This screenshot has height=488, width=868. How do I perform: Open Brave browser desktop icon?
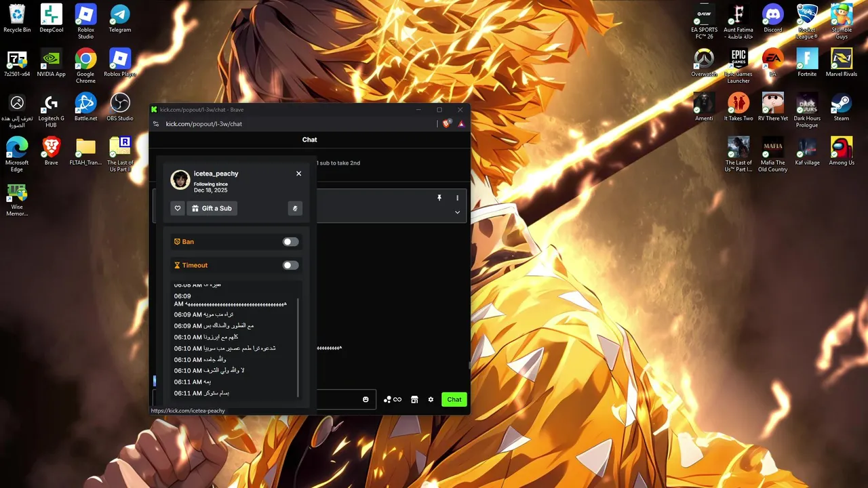tap(52, 151)
